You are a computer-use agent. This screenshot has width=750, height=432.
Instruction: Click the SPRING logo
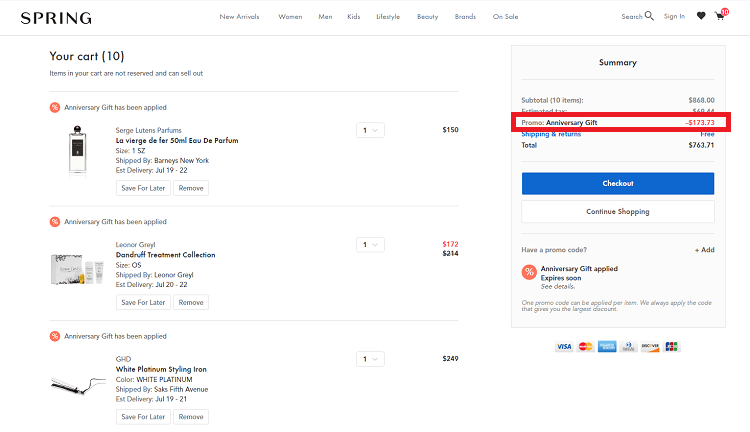click(x=56, y=18)
